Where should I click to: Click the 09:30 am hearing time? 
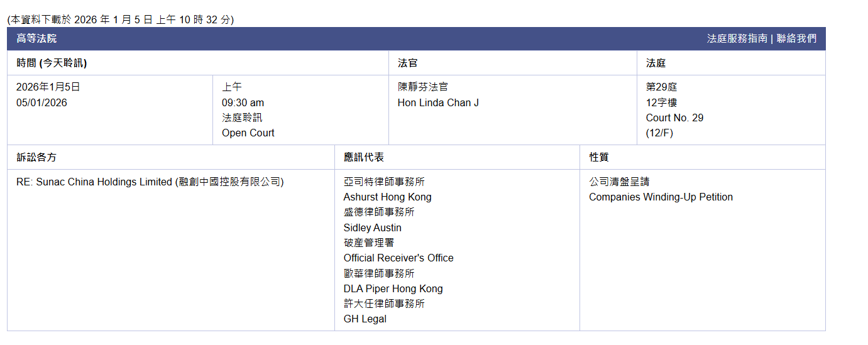(x=243, y=102)
